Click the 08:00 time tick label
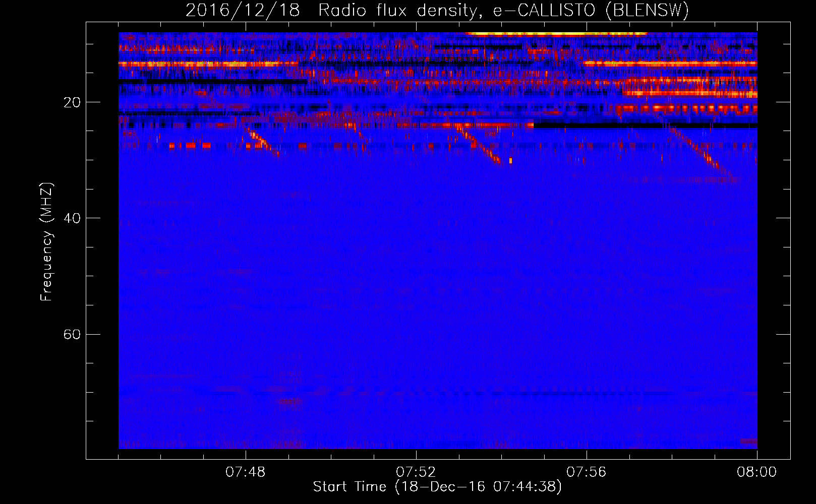Image resolution: width=816 pixels, height=504 pixels. tap(757, 472)
